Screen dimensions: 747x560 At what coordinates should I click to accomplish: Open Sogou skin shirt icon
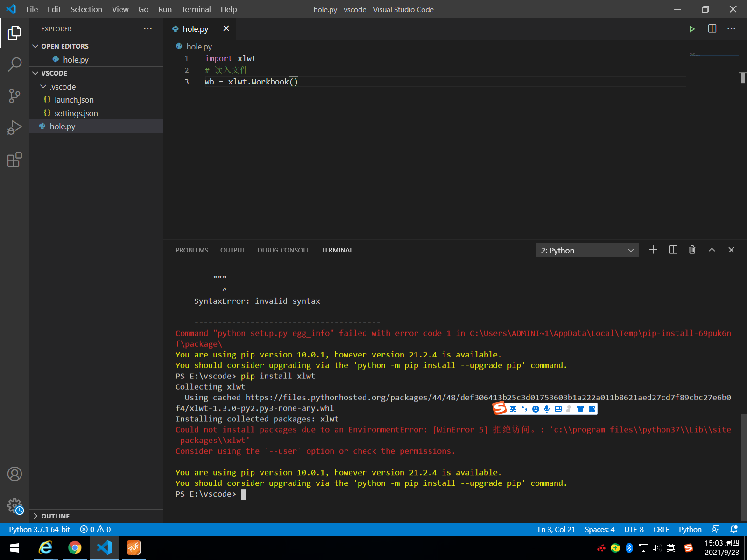coord(580,409)
